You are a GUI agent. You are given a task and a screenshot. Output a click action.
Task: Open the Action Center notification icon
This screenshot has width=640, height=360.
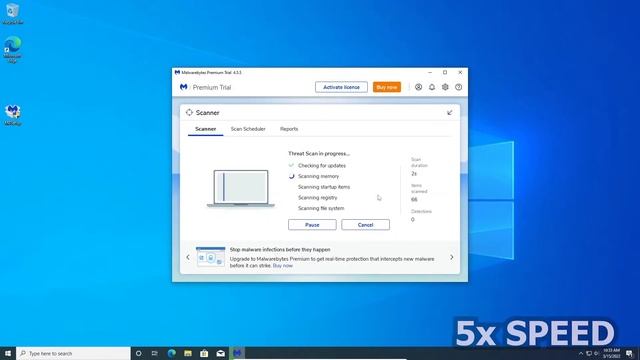point(629,353)
